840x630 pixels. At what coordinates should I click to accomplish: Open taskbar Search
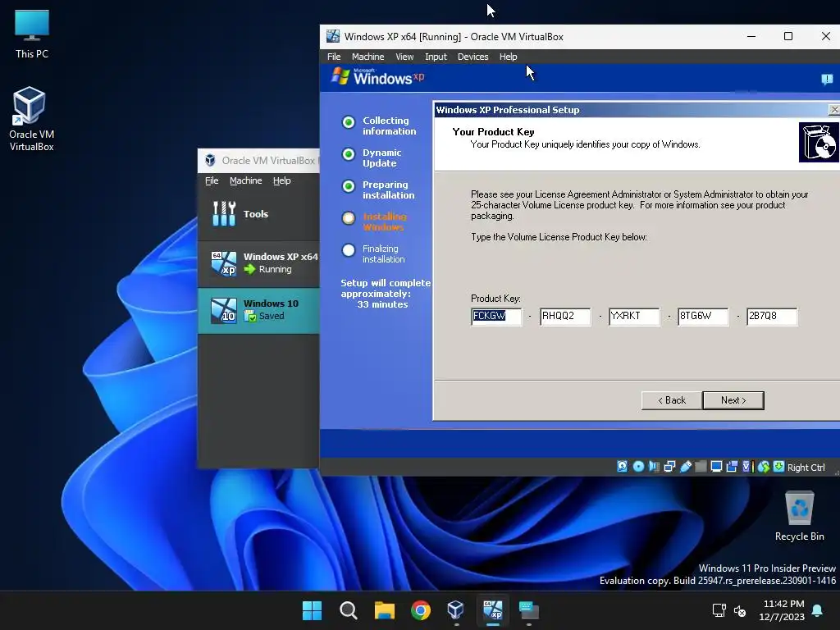[348, 610]
